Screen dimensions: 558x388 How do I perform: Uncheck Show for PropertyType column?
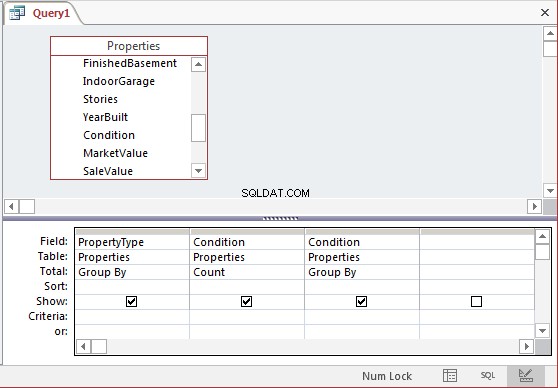131,302
